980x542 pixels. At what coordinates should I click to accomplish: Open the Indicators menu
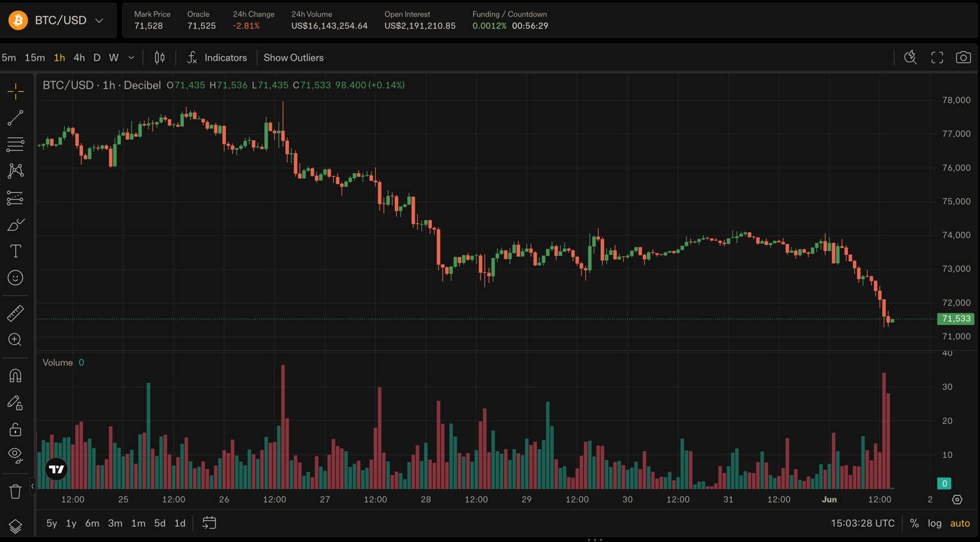tap(217, 57)
